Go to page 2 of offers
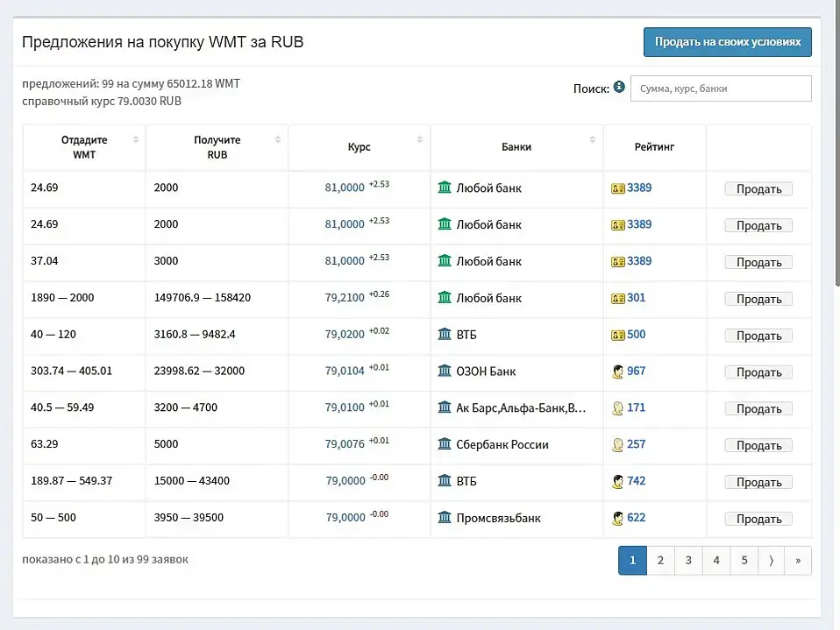This screenshot has height=630, width=840. pos(660,561)
